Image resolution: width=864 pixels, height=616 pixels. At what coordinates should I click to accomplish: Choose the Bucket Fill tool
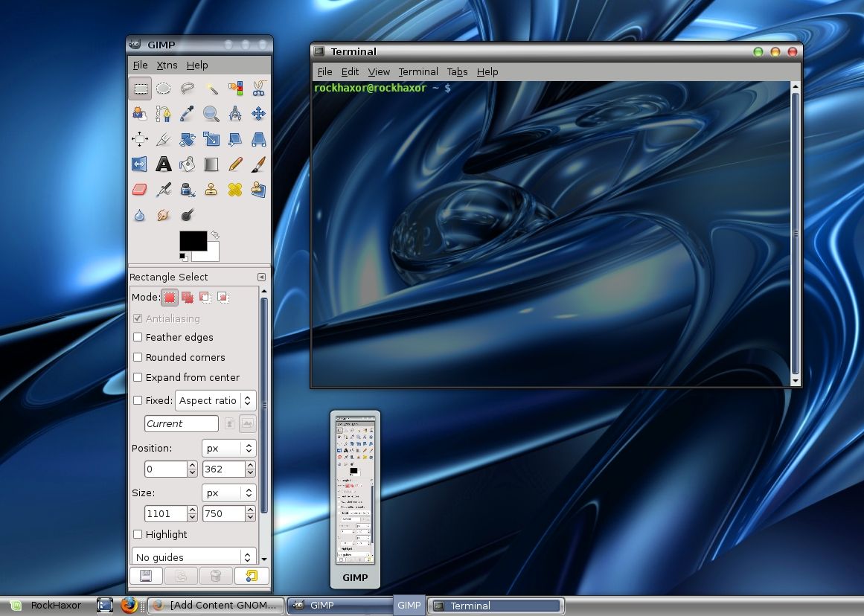click(188, 164)
